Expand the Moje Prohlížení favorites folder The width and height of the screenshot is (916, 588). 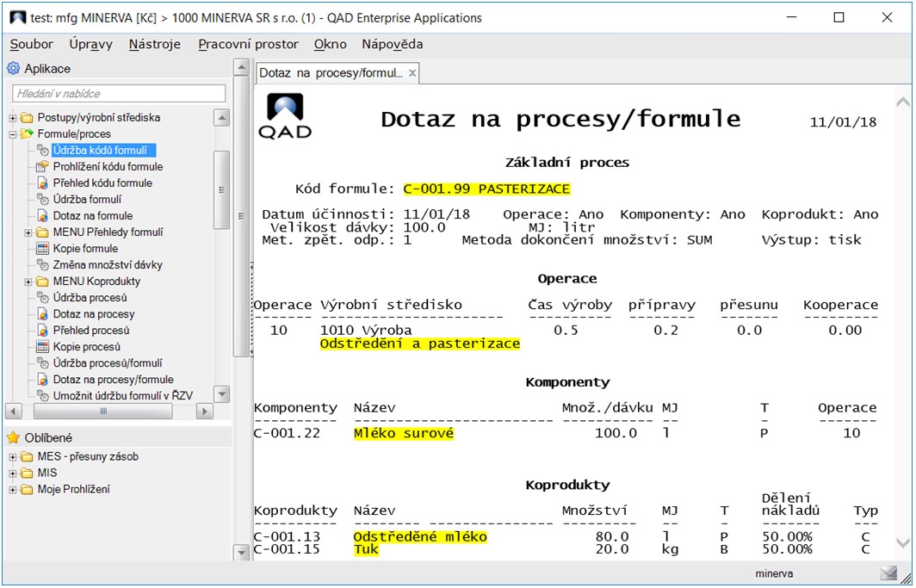coord(13,490)
